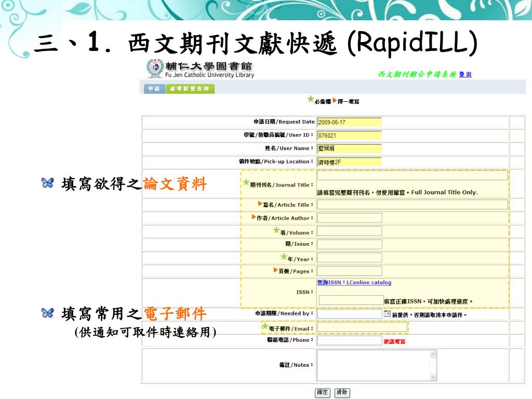Click the Request Date field

click(x=349, y=122)
